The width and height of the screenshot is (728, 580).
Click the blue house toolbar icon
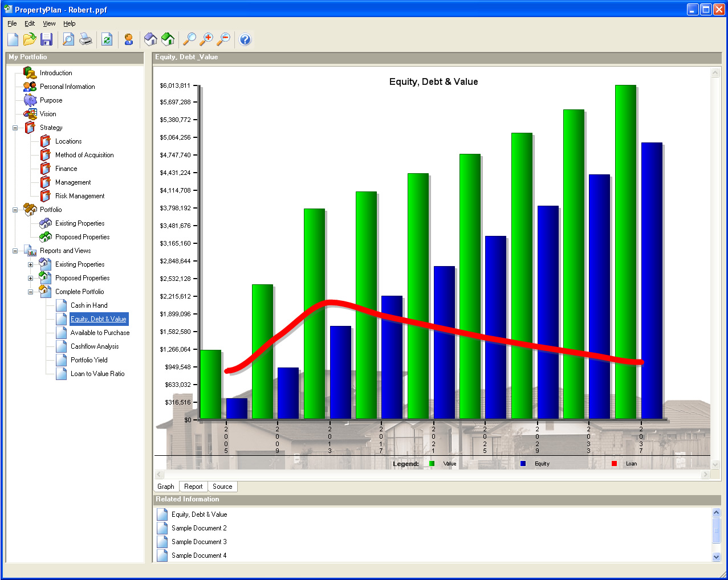151,39
